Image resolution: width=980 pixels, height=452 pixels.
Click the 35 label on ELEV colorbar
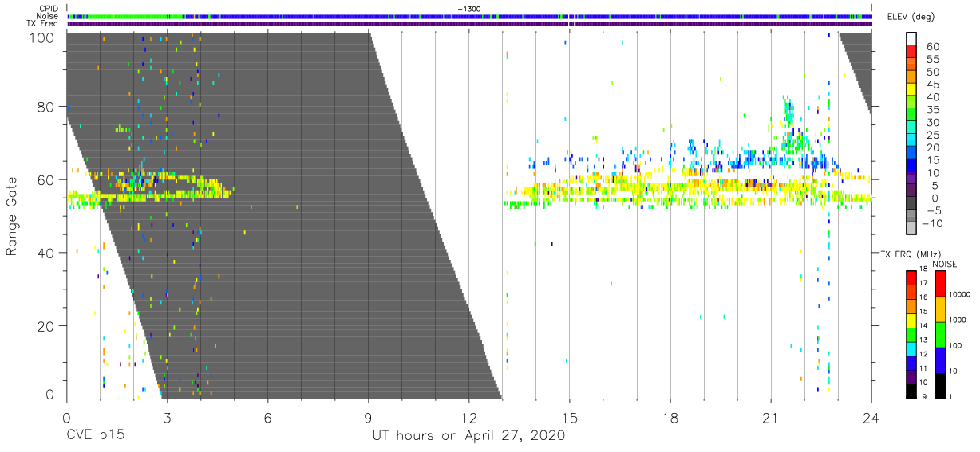(x=931, y=109)
